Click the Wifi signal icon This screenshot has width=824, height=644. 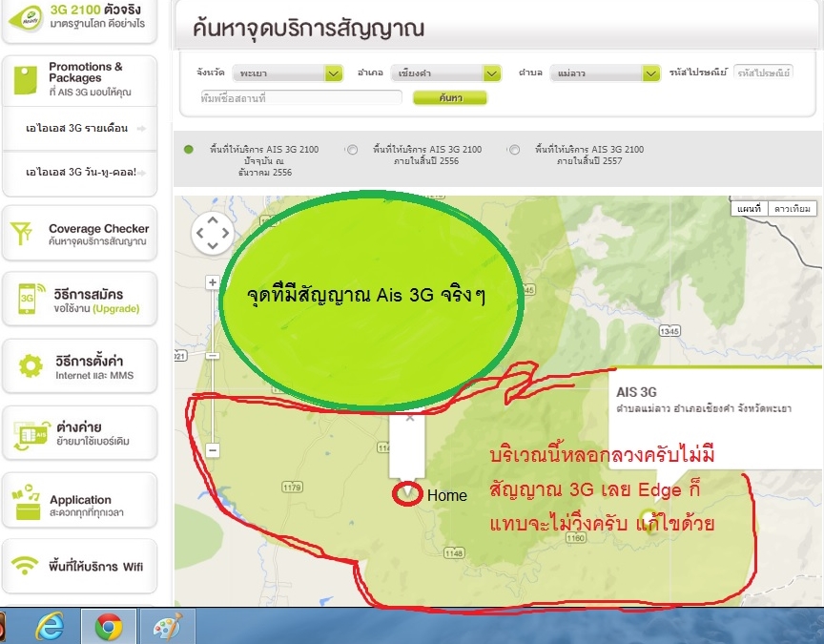click(x=24, y=566)
